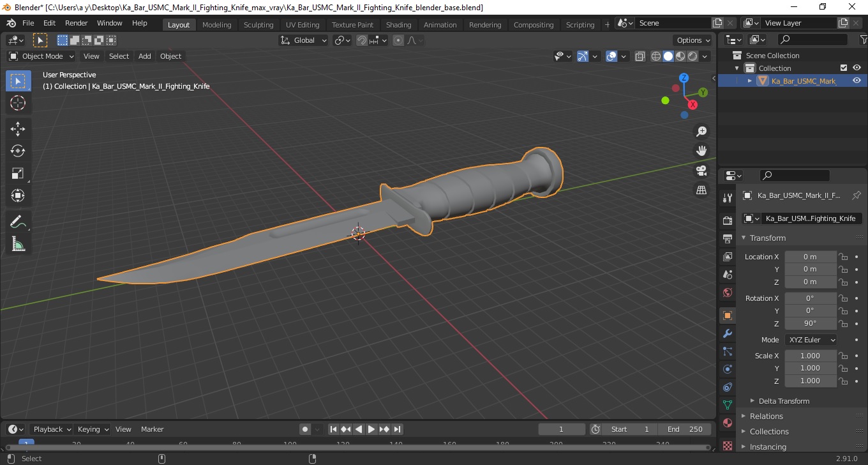Toggle snapping magnet icon
868x465 pixels.
pyautogui.click(x=362, y=40)
